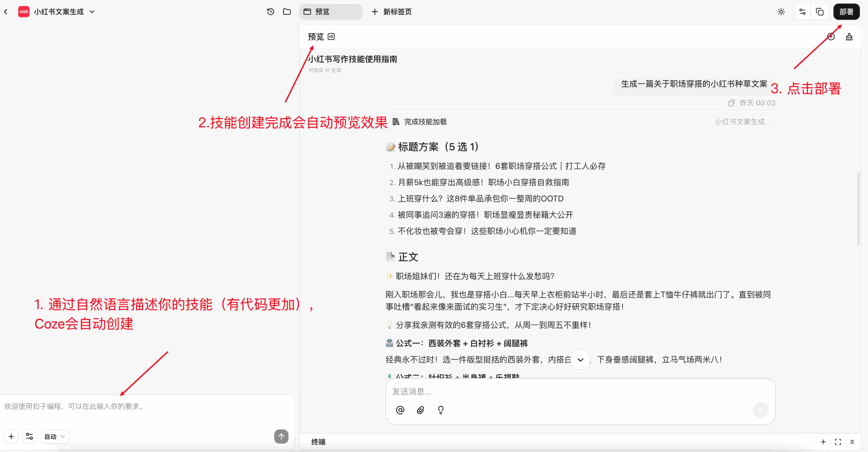The width and height of the screenshot is (868, 452).
Task: Click the back arrow at top left
Action: tap(6, 12)
